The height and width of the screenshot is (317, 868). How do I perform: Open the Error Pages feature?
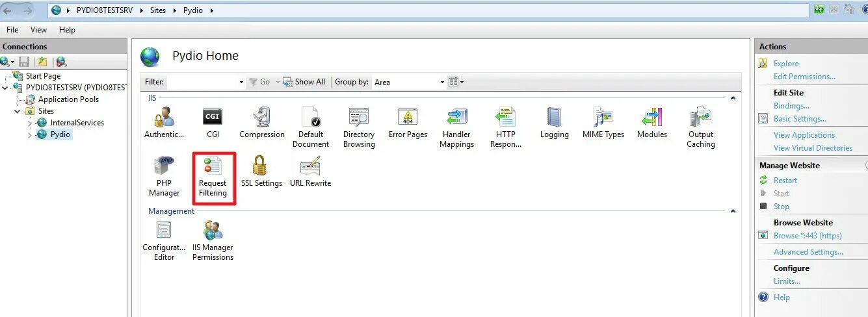click(408, 123)
